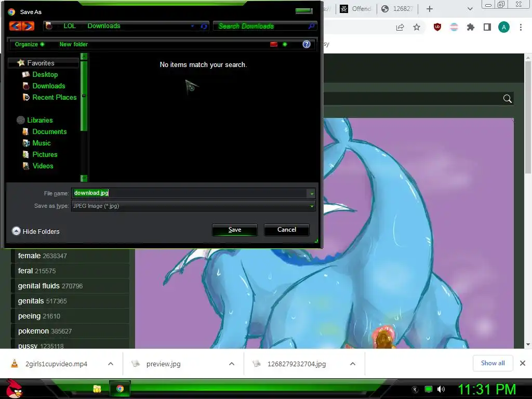Viewport: 532px width, 399px height.
Task: Open File Explorer from the taskbar
Action: 97,389
